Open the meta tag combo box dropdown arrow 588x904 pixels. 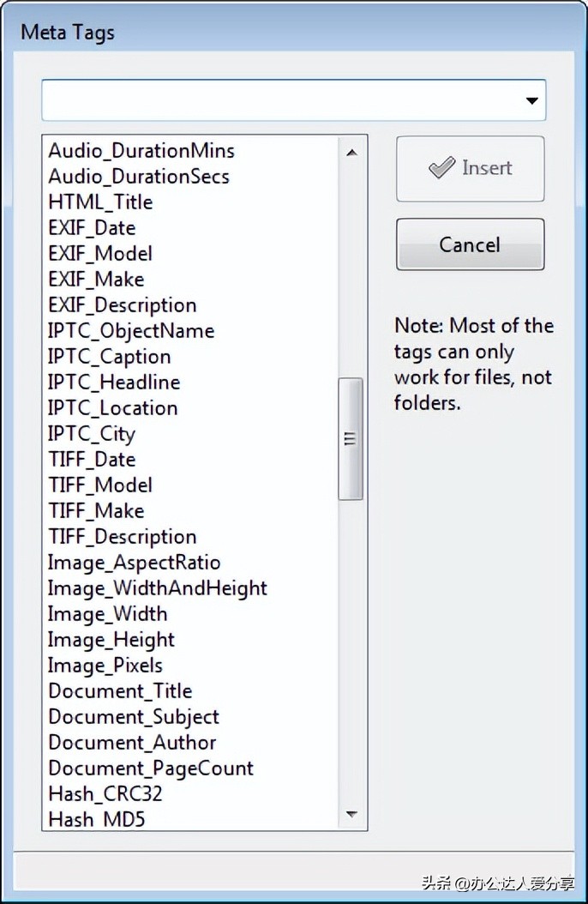tap(532, 101)
